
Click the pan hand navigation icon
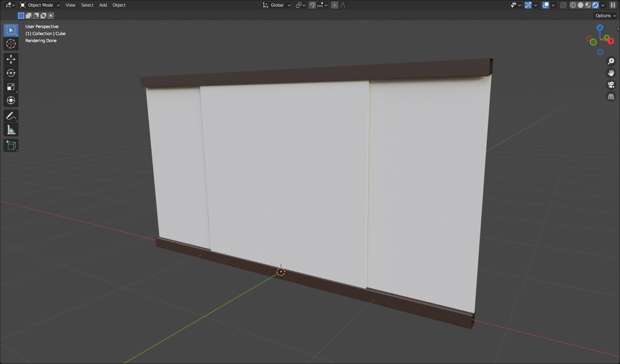(x=611, y=73)
